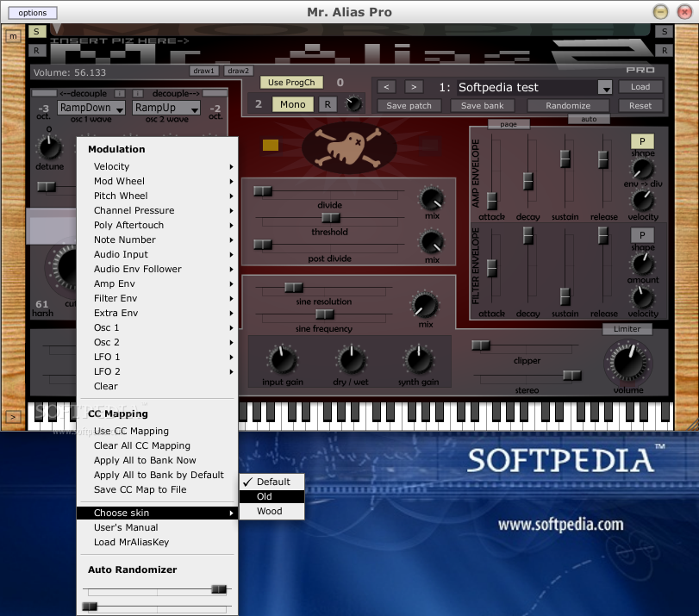The width and height of the screenshot is (699, 616).
Task: Click the amp envelope velocity knob
Action: point(642,201)
